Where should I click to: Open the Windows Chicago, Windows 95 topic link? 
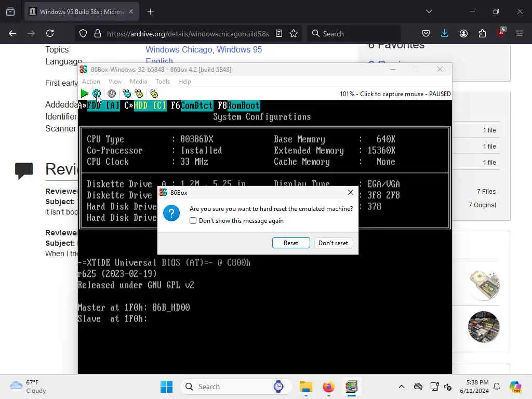pyautogui.click(x=204, y=49)
